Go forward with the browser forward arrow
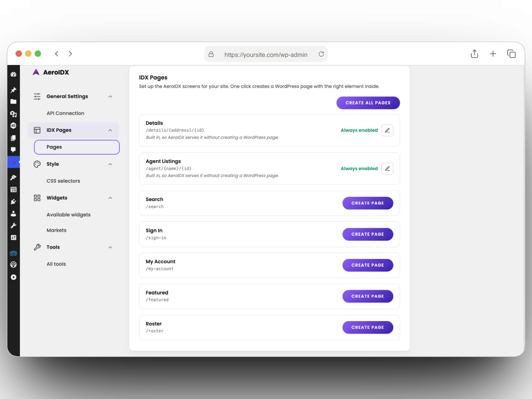The image size is (532, 399). click(x=70, y=54)
